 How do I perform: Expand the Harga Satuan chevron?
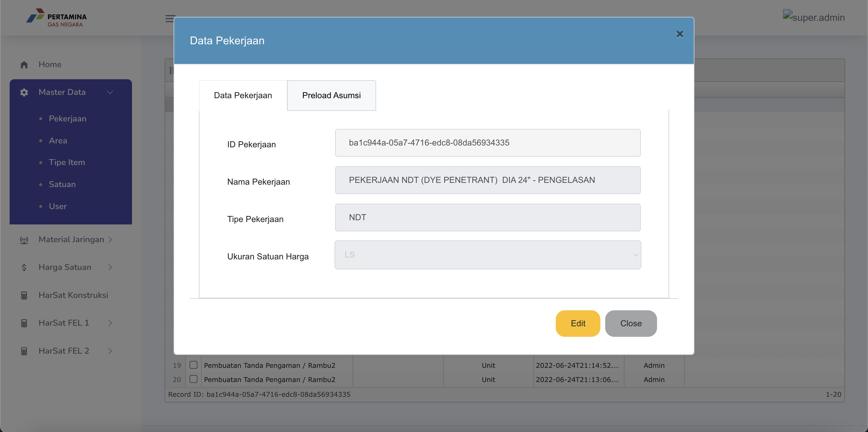pyautogui.click(x=110, y=267)
